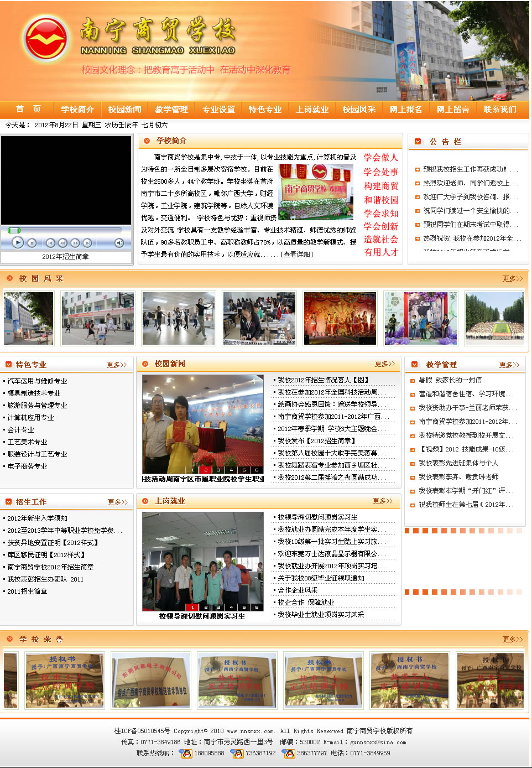532x768 pixels.
Task: Mute the media player volume
Action: coord(119,243)
